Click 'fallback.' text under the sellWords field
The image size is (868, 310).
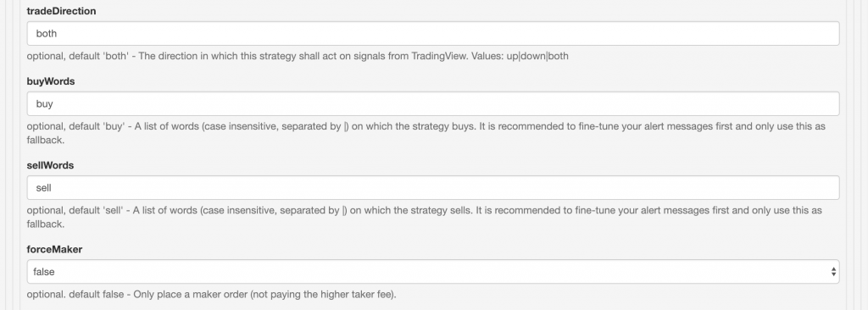(x=46, y=224)
